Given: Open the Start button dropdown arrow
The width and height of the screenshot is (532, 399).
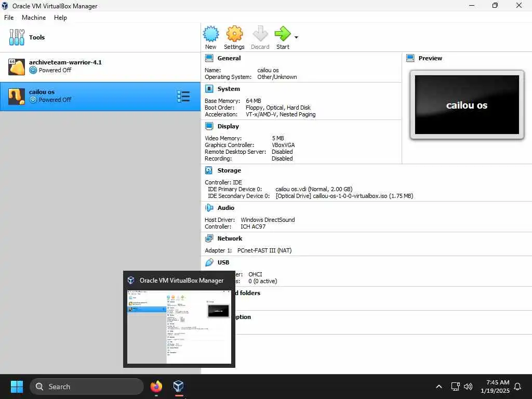Looking at the screenshot, I should click(296, 37).
